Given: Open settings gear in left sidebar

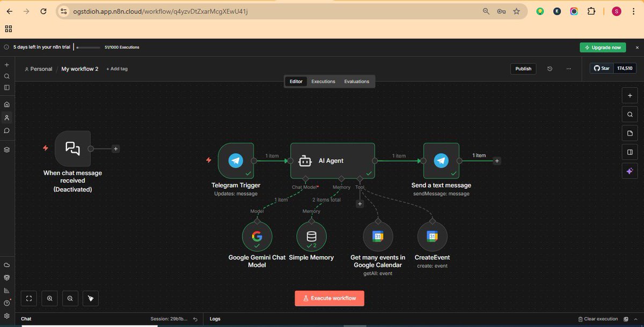Looking at the screenshot, I should (6, 316).
